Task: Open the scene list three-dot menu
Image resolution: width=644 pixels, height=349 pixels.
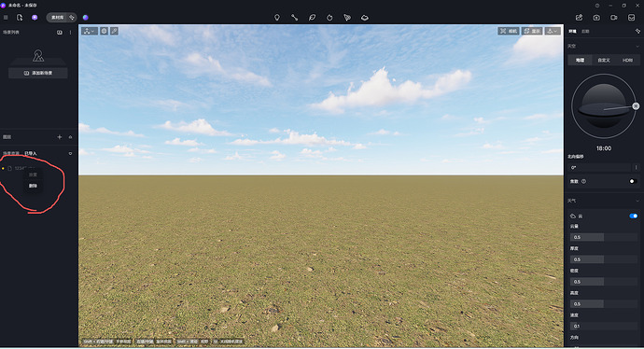Action: coord(70,33)
